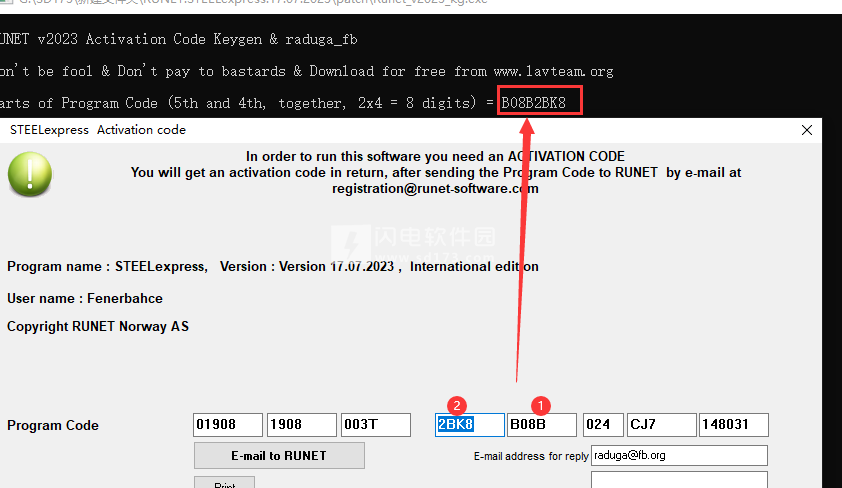Image resolution: width=842 pixels, height=488 pixels.
Task: Click the empty field below the e-mail address
Action: click(679, 479)
